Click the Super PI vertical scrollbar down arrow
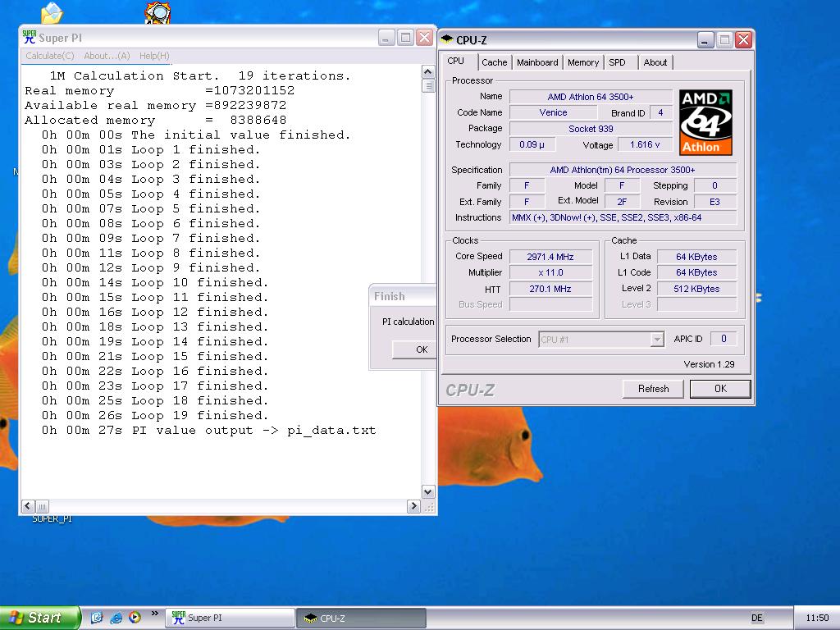The height and width of the screenshot is (630, 840). coord(428,492)
